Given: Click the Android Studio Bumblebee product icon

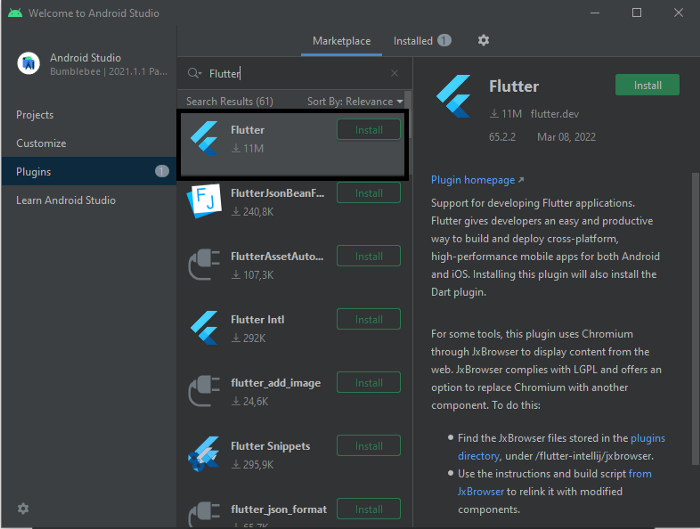Looking at the screenshot, I should pos(29,64).
